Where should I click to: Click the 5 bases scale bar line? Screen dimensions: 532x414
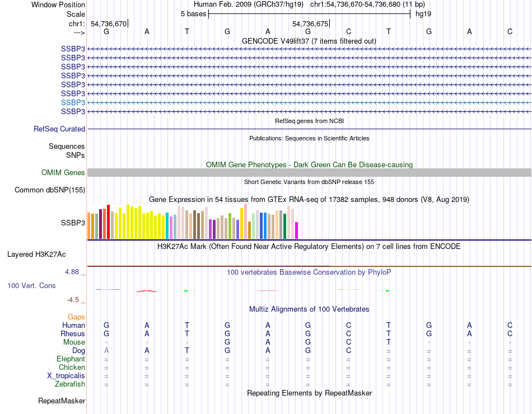310,14
